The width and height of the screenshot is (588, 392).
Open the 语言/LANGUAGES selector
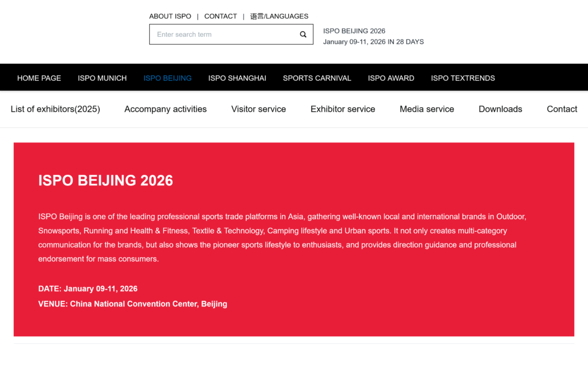(278, 16)
